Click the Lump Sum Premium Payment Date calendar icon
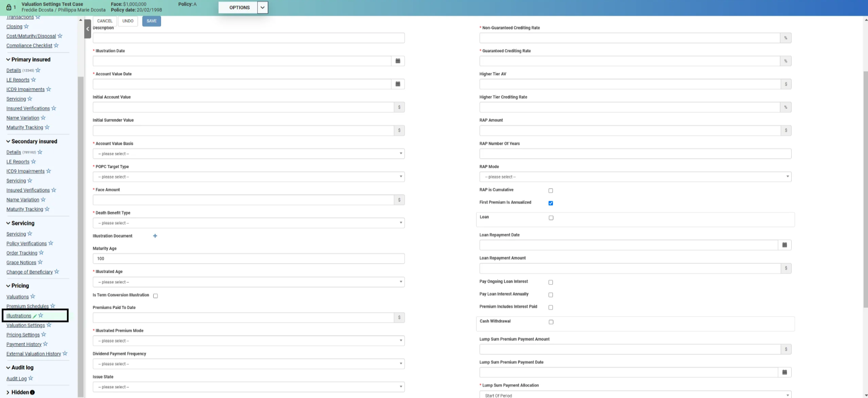868x398 pixels. click(x=784, y=372)
